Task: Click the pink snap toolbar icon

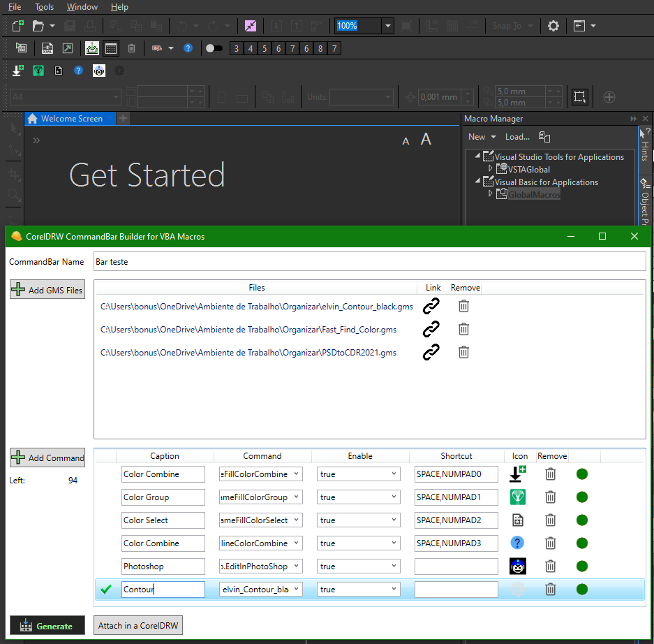Action: point(251,26)
